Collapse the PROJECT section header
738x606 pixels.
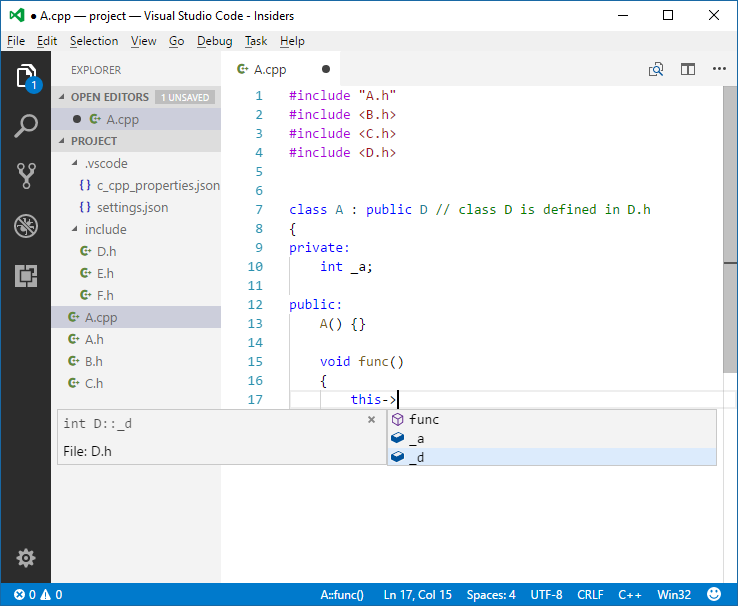(x=93, y=141)
